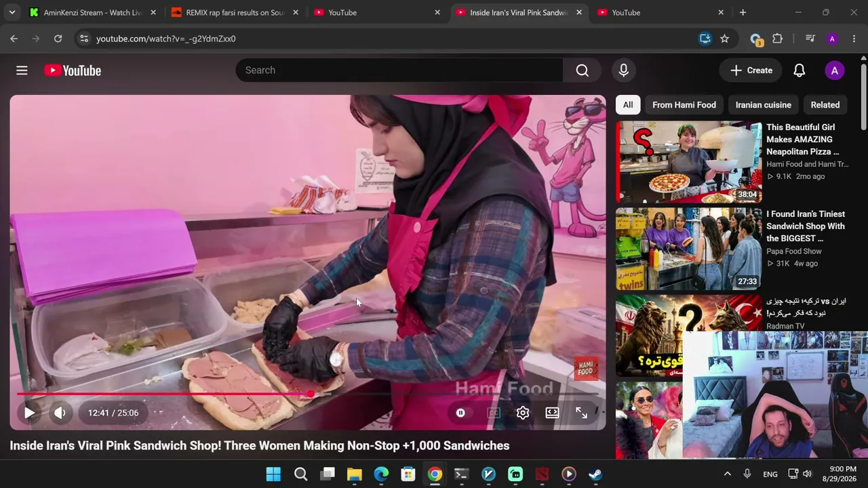Open 'I Found Iran's Tiniest Sandwich Shop' title
Viewport: 868px width, 488px height.
click(806, 226)
